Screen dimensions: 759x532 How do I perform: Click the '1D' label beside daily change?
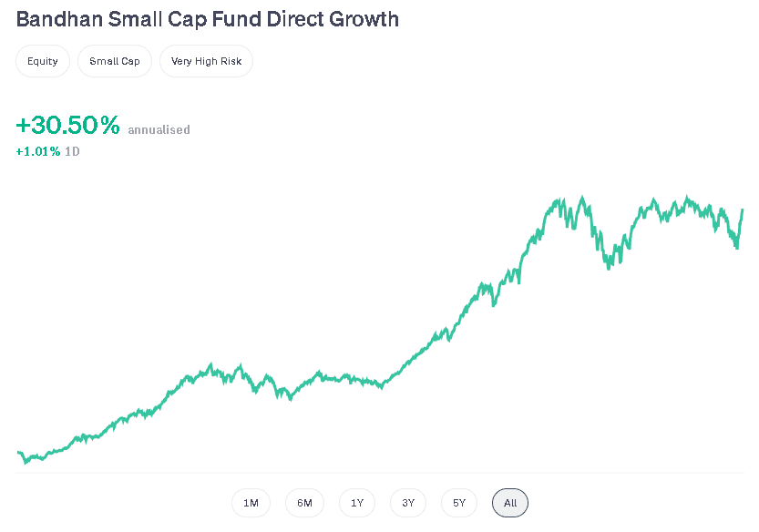coord(72,151)
